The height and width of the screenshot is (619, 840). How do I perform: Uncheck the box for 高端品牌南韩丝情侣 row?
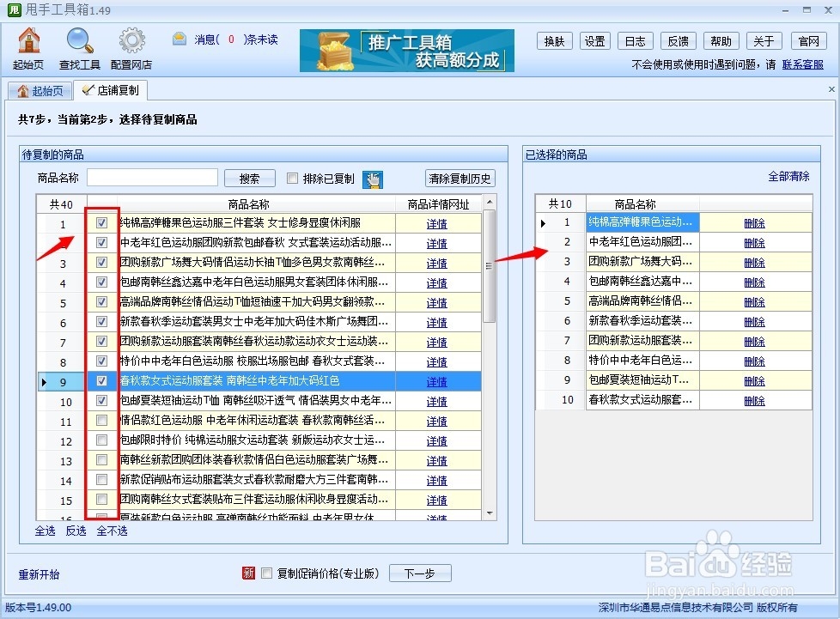(x=102, y=302)
